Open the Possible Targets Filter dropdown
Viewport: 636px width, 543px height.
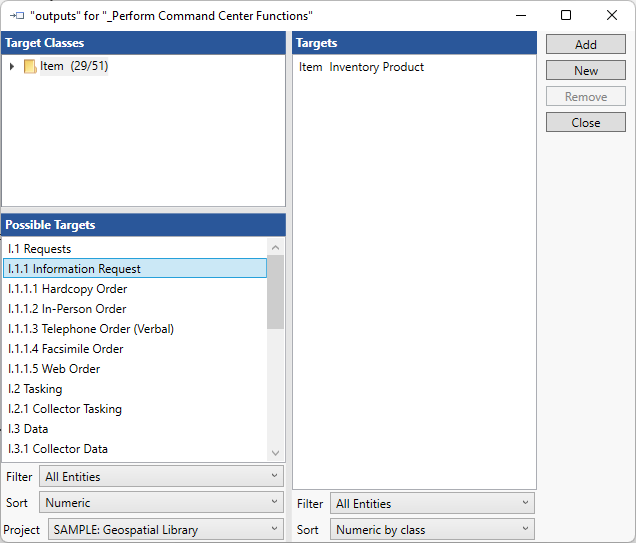[x=161, y=477]
